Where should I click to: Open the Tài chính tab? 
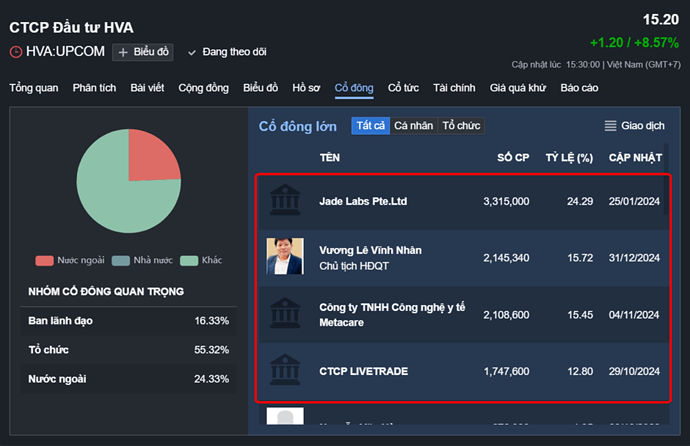454,88
